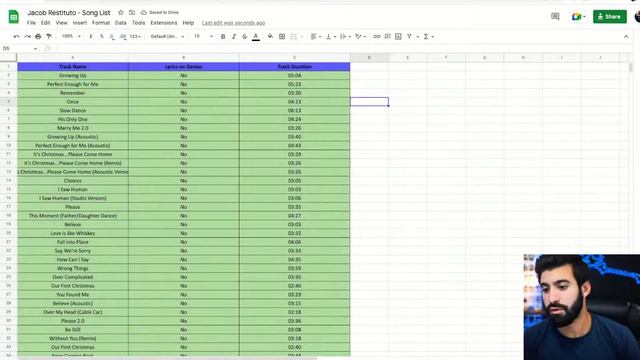The image size is (640, 360).
Task: Click the undo arrow icon
Action: pos(16,37)
